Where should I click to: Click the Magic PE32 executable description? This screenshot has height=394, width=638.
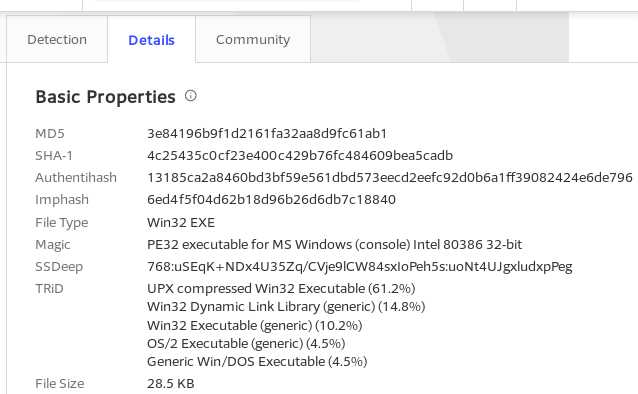(x=334, y=245)
